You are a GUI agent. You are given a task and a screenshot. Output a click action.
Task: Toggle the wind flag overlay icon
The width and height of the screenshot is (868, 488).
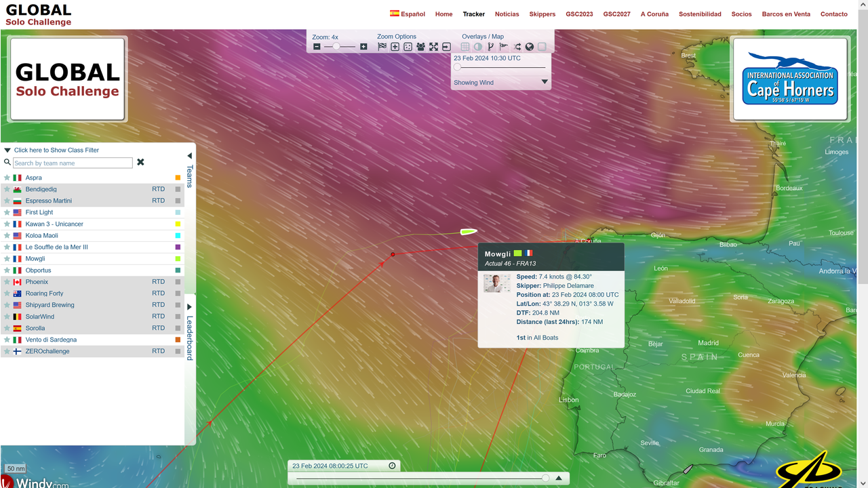tap(504, 47)
